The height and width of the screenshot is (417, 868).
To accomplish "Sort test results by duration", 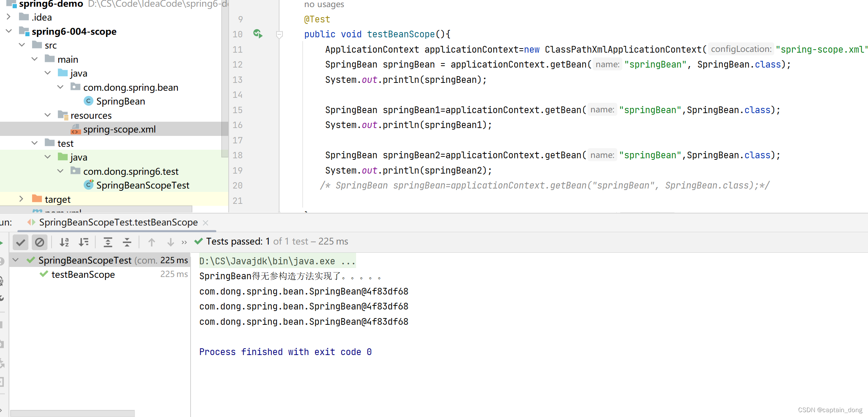I will (x=84, y=242).
